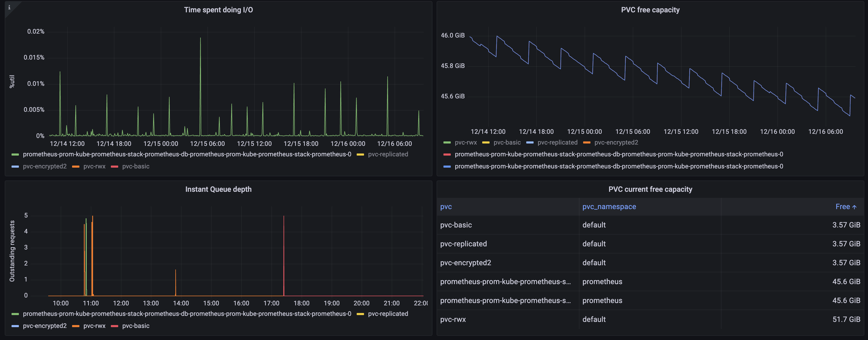Click pvc-rwx row in current free capacity table
The width and height of the screenshot is (868, 340).
pos(453,320)
